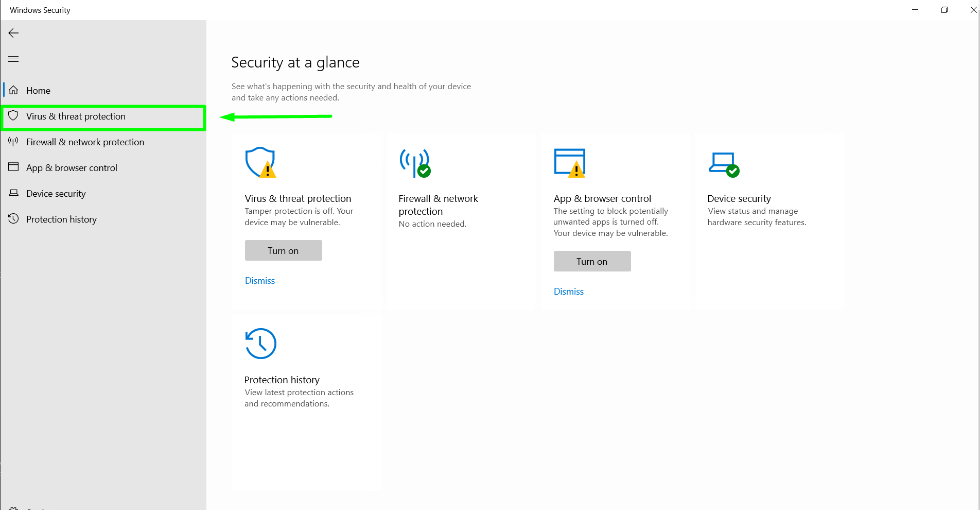Open the Virus & threat protection card title
This screenshot has width=980, height=510.
point(298,199)
